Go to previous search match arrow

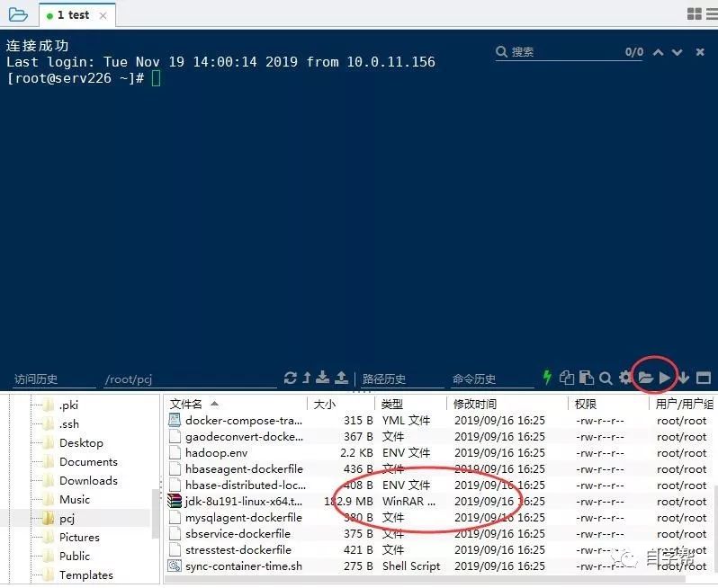click(658, 52)
